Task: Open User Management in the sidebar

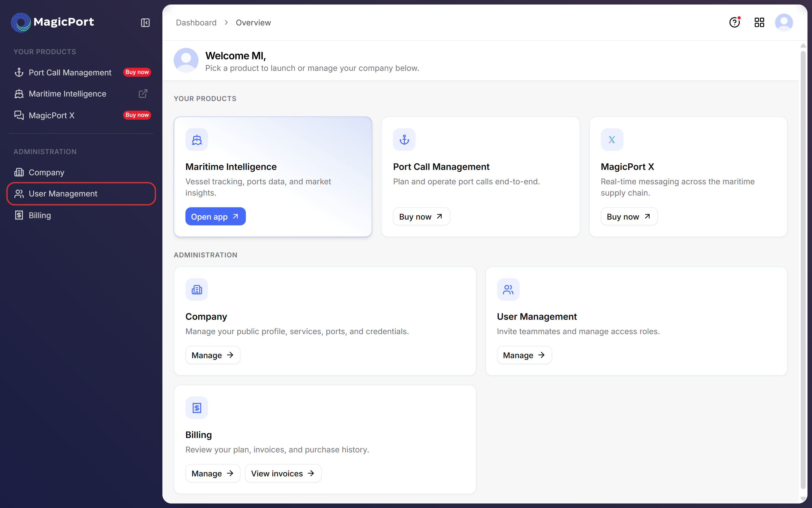Action: pyautogui.click(x=81, y=194)
